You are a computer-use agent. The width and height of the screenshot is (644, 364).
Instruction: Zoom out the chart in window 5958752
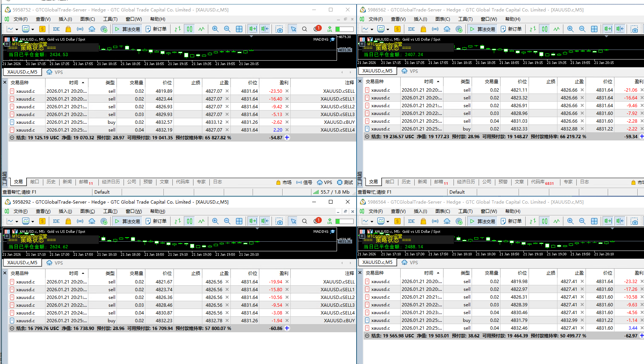[x=227, y=29]
